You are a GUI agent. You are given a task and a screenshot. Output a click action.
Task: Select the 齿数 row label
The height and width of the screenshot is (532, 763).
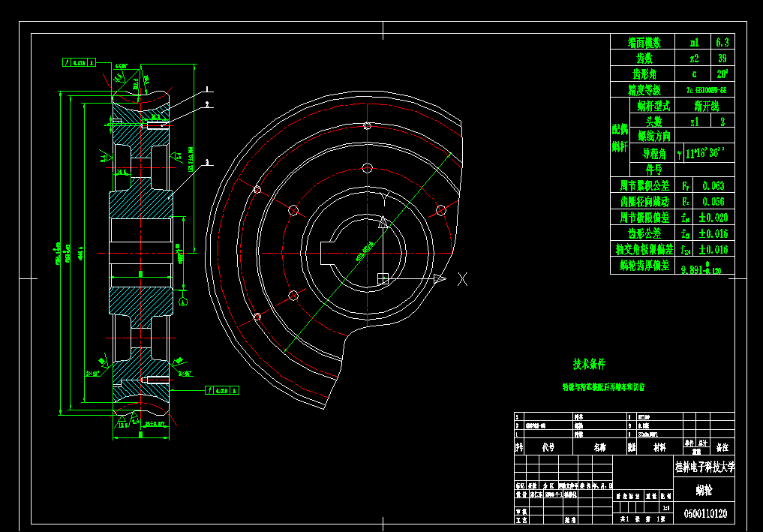(x=644, y=59)
